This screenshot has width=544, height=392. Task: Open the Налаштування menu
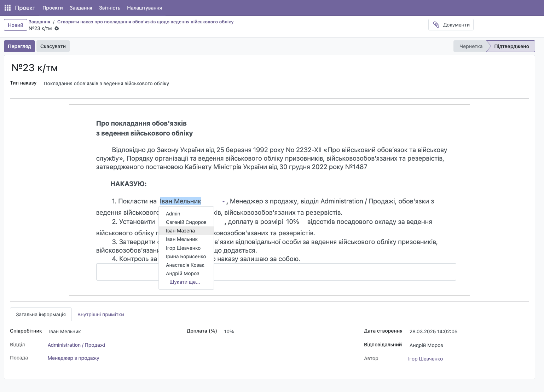coord(144,8)
